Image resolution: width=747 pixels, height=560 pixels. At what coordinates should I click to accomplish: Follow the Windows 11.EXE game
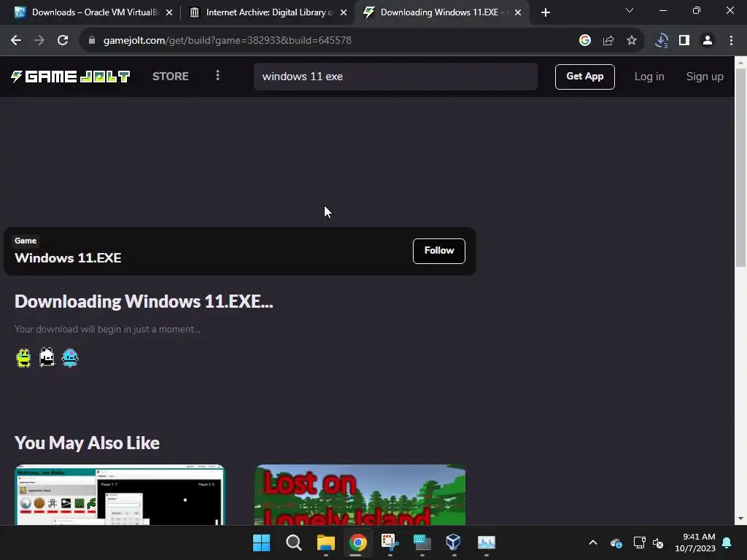point(438,251)
